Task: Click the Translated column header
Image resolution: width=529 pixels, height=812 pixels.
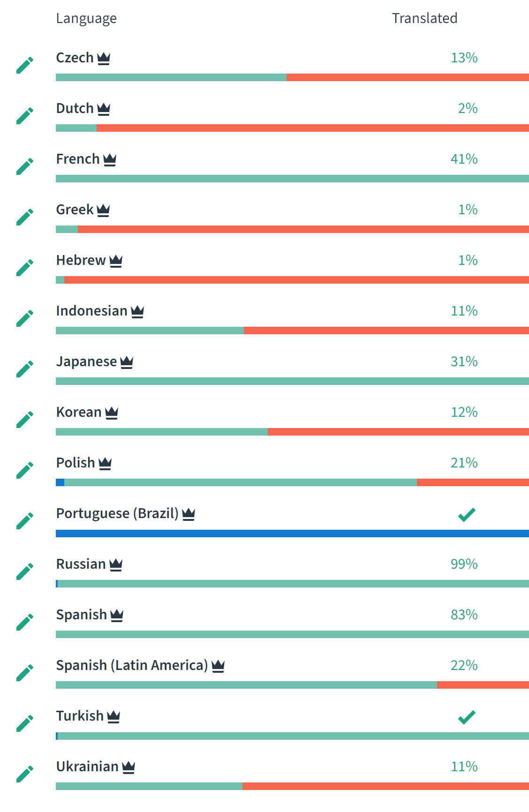Action: point(424,18)
